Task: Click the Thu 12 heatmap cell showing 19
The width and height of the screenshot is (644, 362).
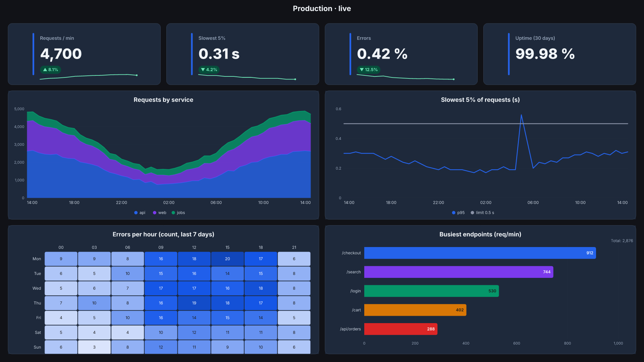Action: coord(194,303)
